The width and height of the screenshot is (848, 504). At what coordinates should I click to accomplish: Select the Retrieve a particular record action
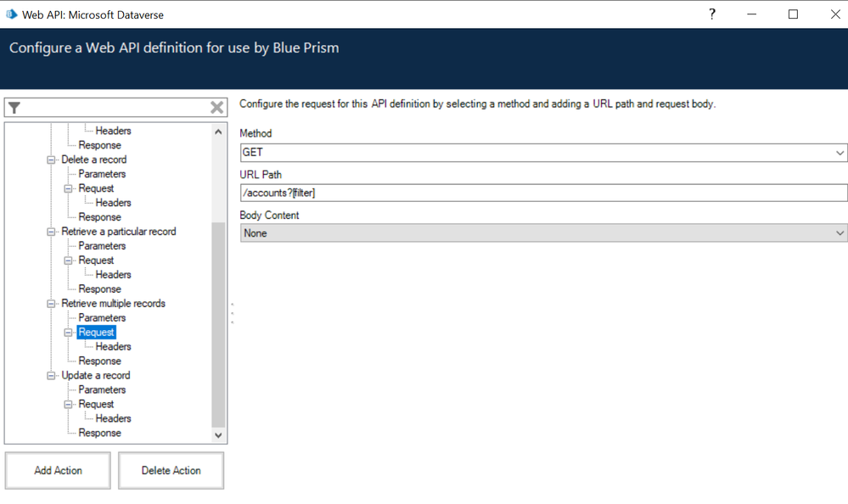click(x=119, y=232)
